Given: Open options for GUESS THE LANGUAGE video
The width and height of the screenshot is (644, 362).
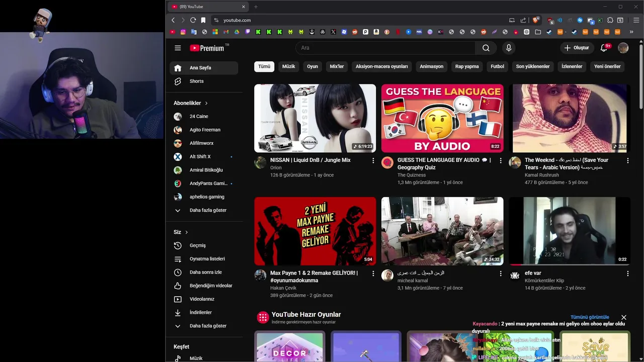Looking at the screenshot, I should [501, 160].
